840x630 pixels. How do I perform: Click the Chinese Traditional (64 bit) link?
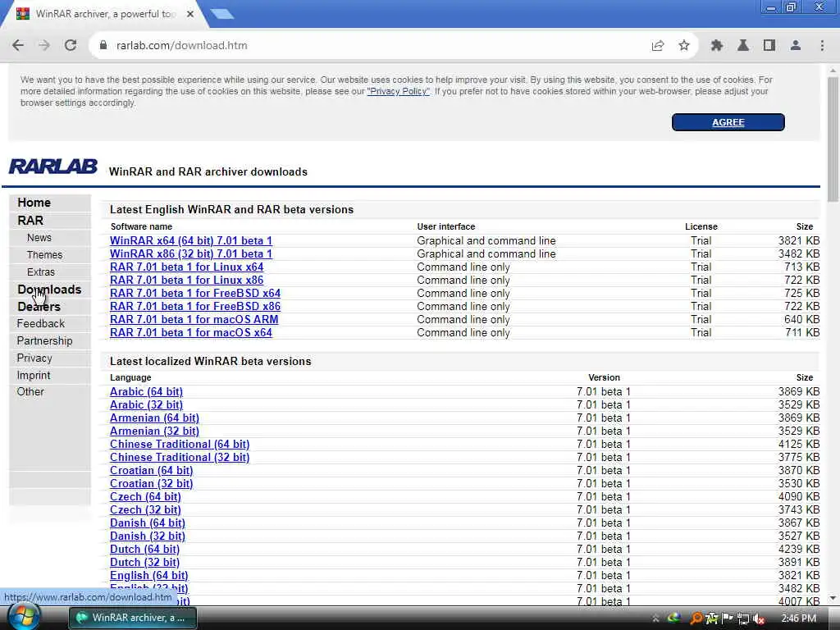tap(180, 444)
